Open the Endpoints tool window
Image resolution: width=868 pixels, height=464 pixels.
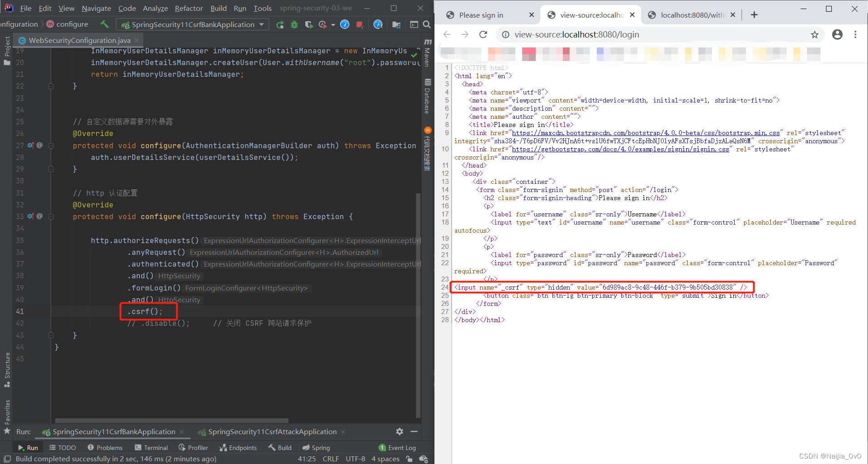click(238, 448)
